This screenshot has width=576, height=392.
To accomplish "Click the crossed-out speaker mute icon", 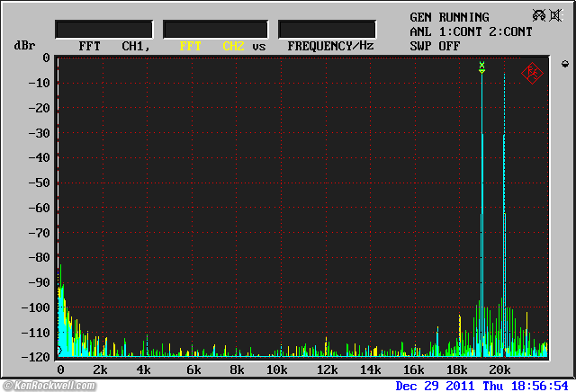I will 556,15.
